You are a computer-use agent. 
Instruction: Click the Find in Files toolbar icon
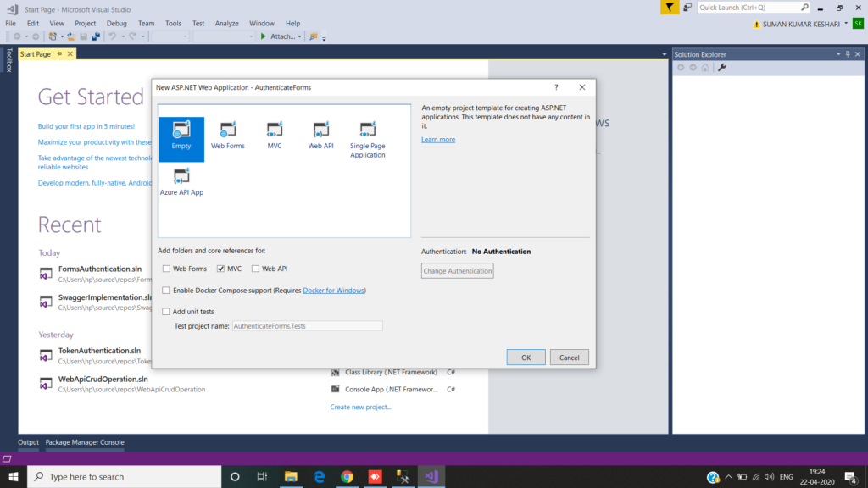[314, 36]
